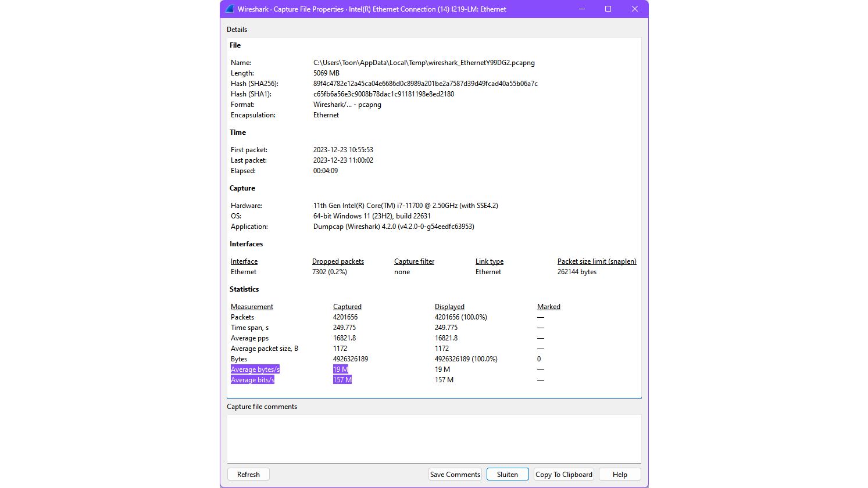Click Save Comments button
Image resolution: width=868 pixels, height=488 pixels.
pos(455,474)
